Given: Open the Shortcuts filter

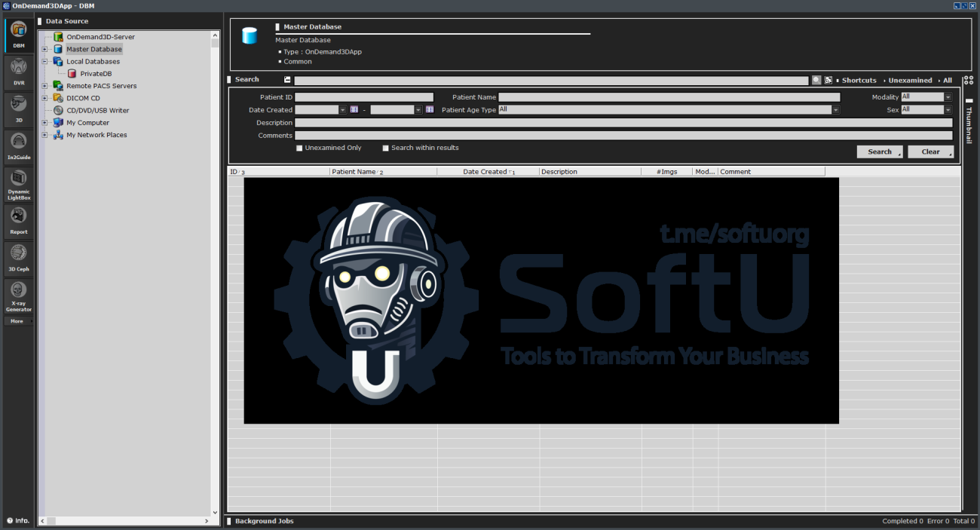Looking at the screenshot, I should pos(859,80).
